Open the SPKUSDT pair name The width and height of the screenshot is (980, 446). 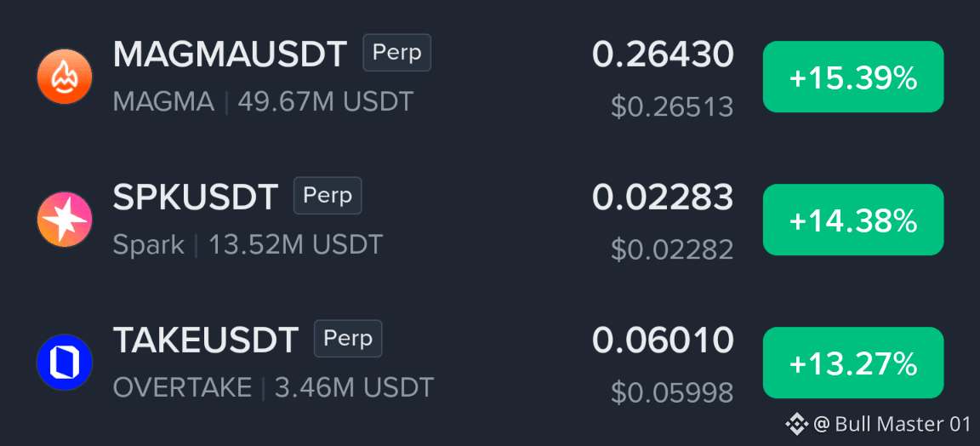coord(195,197)
